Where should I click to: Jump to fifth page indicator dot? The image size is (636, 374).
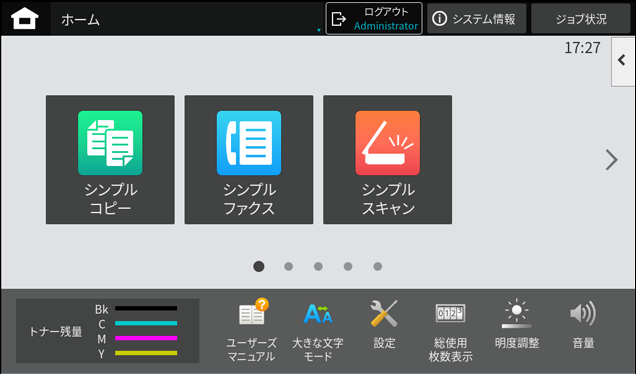(378, 267)
